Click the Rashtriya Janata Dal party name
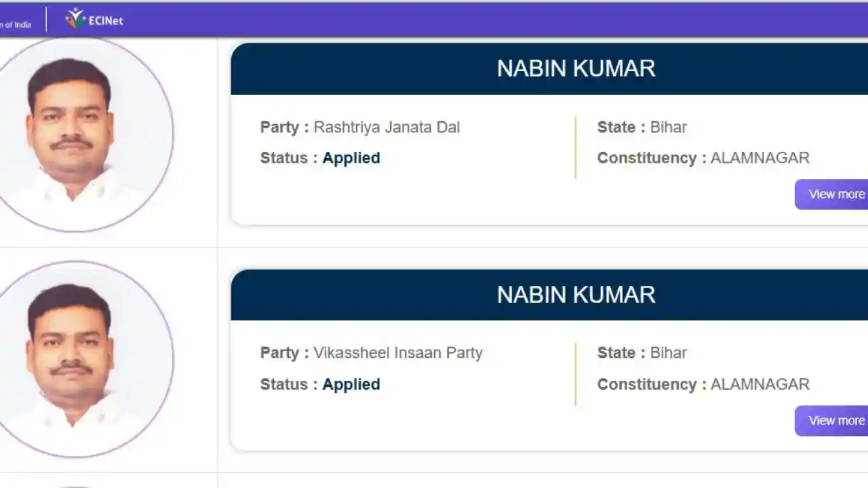The width and height of the screenshot is (868, 488). (387, 127)
